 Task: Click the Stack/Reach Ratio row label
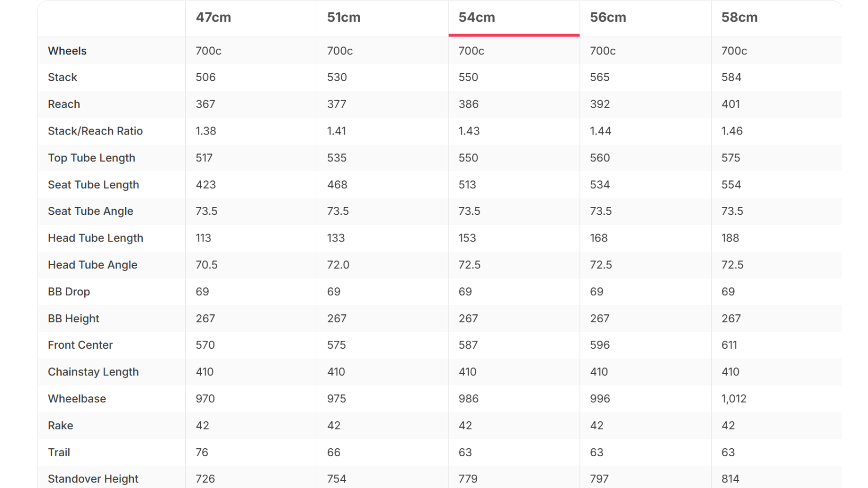(95, 131)
